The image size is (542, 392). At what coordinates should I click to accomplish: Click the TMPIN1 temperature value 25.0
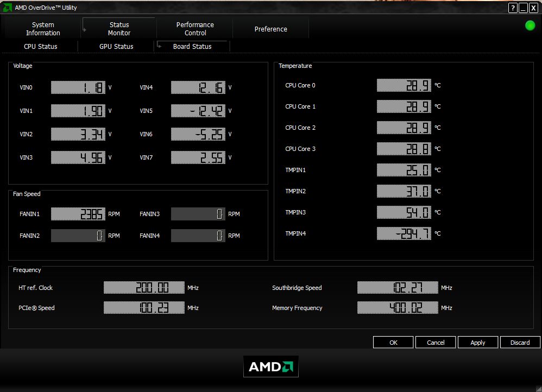pos(404,170)
